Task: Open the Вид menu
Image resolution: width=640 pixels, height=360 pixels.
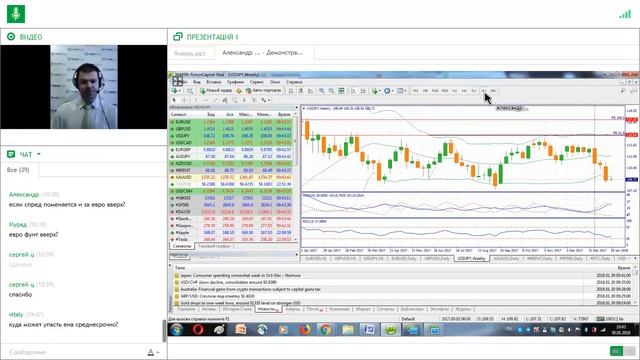Action: pyautogui.click(x=197, y=82)
